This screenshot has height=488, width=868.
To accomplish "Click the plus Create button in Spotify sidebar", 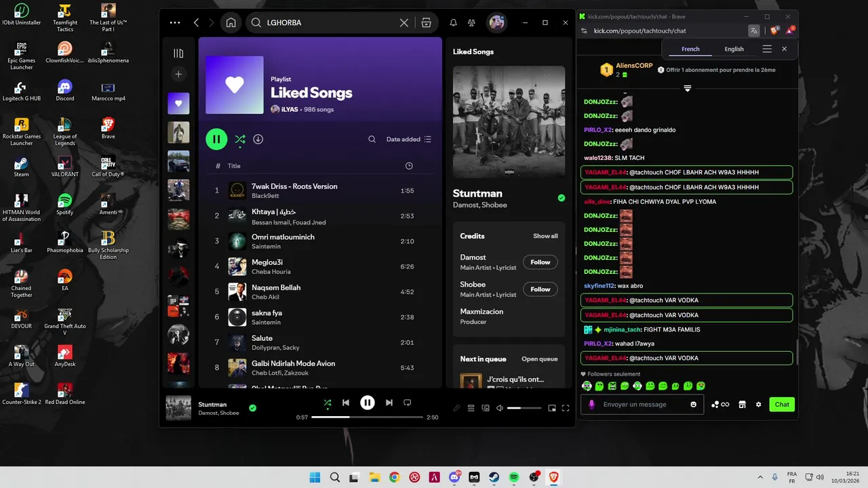I will point(178,75).
